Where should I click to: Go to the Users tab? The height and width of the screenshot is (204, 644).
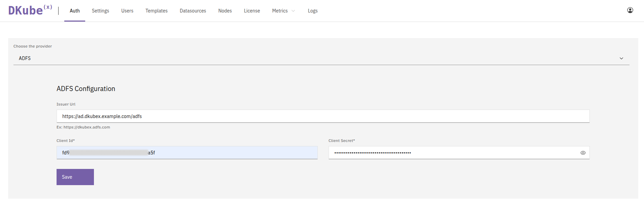pyautogui.click(x=127, y=11)
